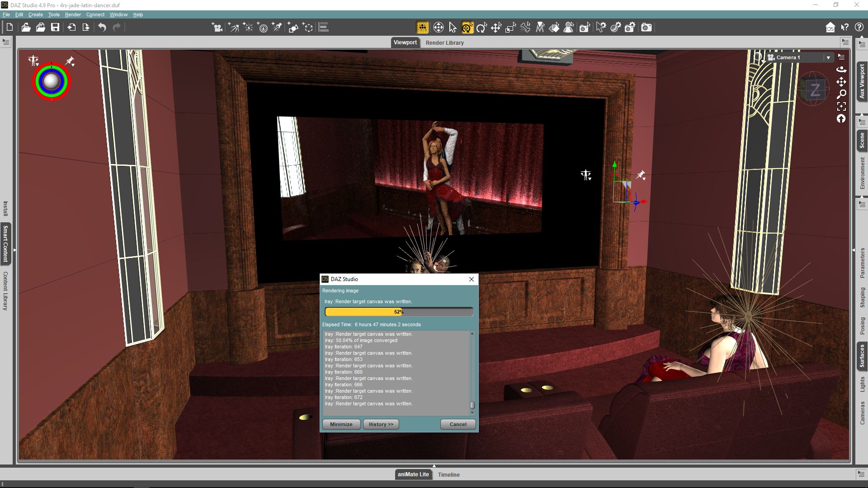Click the Render camera icon
The width and height of the screenshot is (868, 488).
pos(646,28)
